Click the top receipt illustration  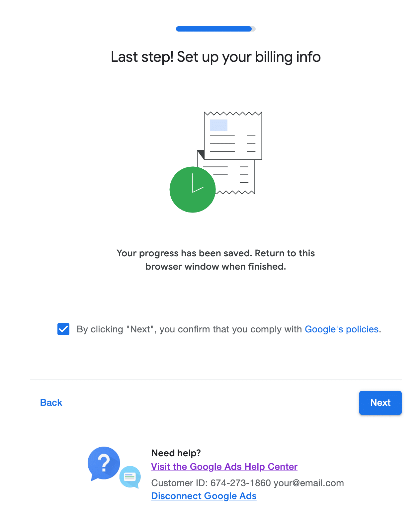click(x=233, y=136)
